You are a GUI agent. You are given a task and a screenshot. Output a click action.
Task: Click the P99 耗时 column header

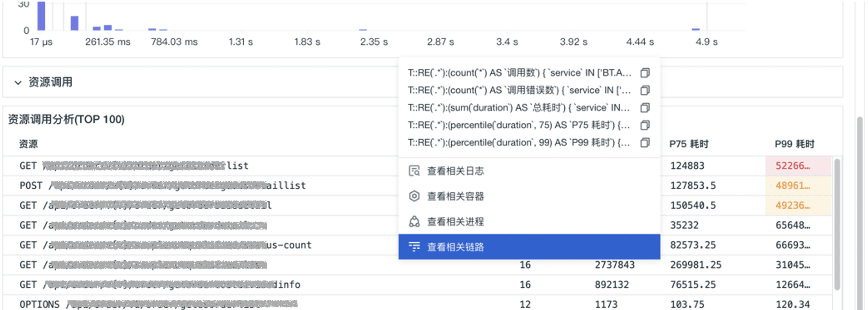click(794, 144)
